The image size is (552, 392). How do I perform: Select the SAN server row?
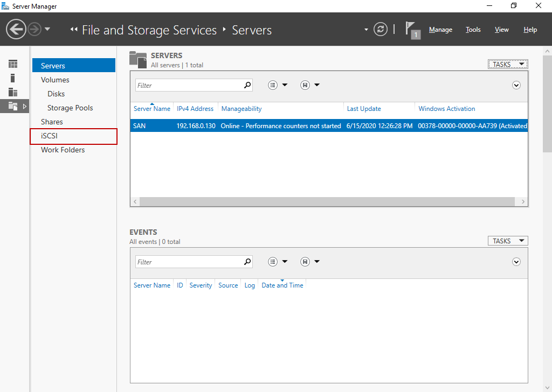[329, 126]
